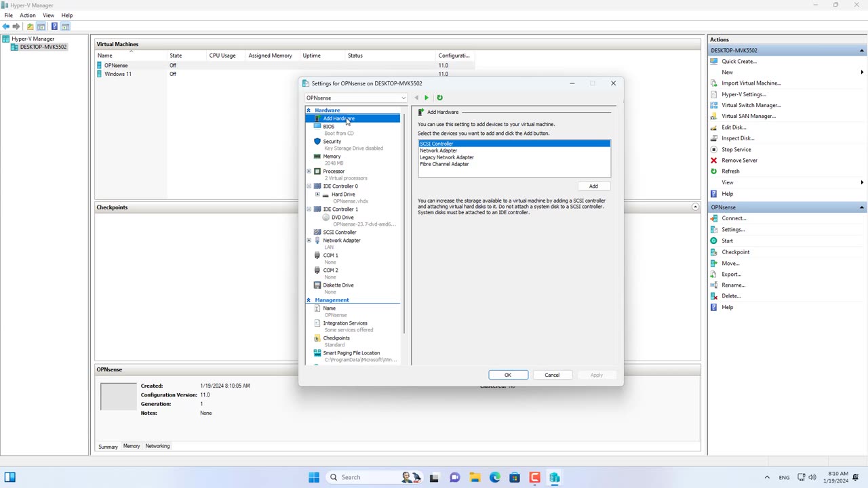Click the Forward arrow in Hyper-V toolbar
Image resolution: width=868 pixels, height=488 pixels.
click(16, 26)
